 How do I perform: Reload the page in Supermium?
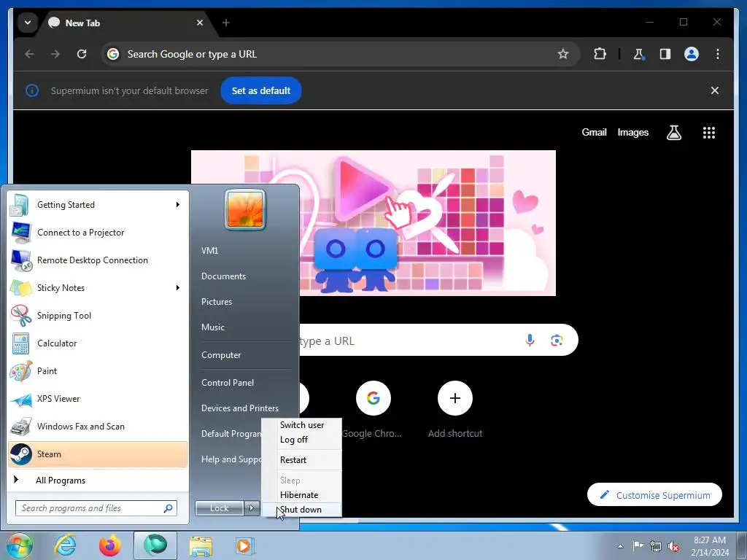point(82,54)
